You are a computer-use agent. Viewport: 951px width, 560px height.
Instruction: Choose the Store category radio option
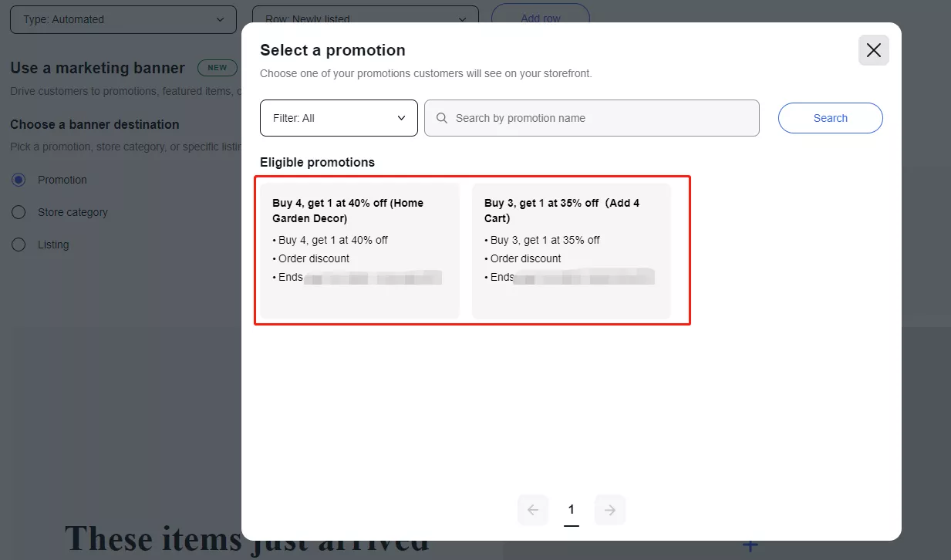19,212
